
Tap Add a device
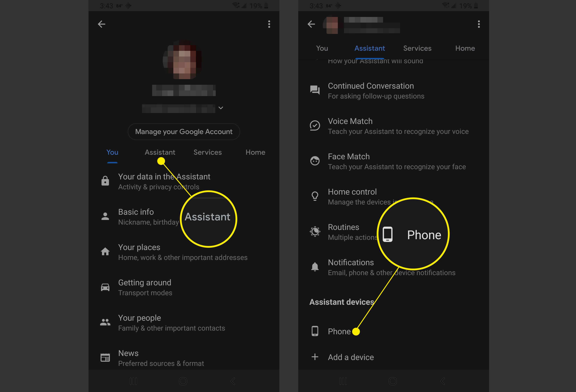pos(393,357)
